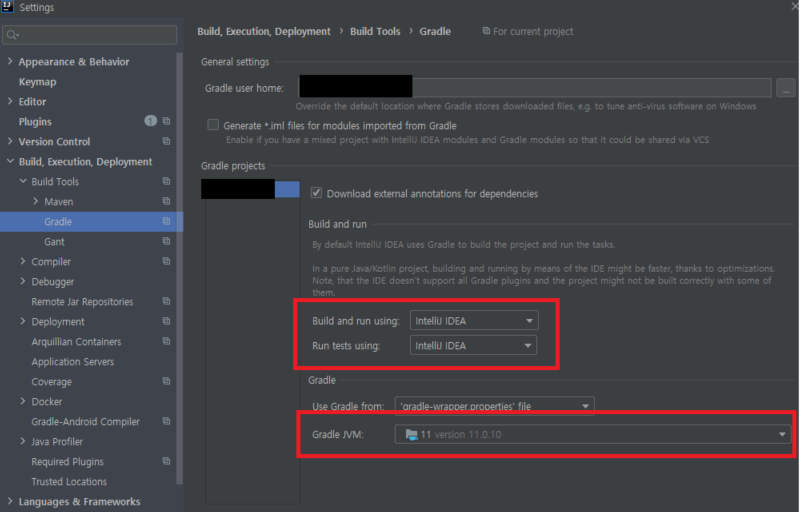Click project-level icon next to Compiler
801x512 pixels.
pos(167,261)
